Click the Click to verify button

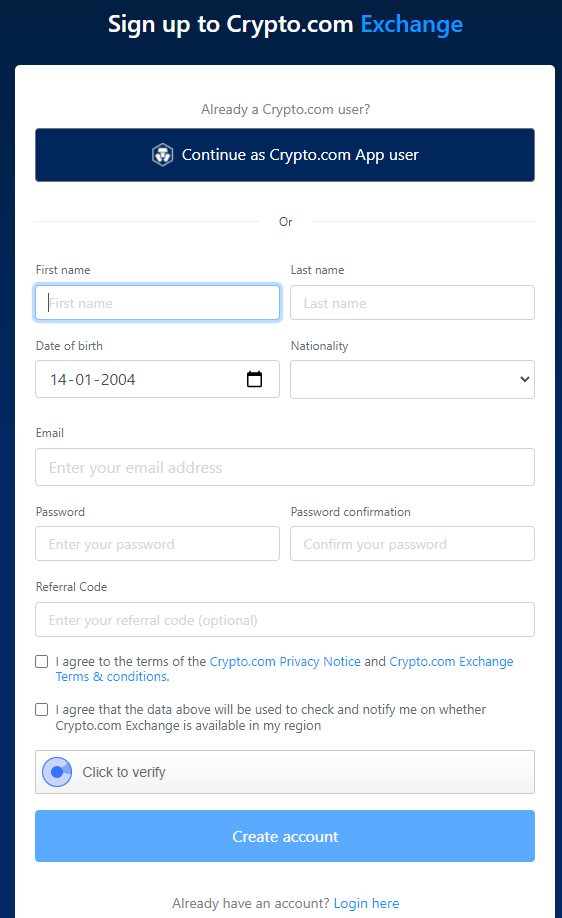point(285,772)
